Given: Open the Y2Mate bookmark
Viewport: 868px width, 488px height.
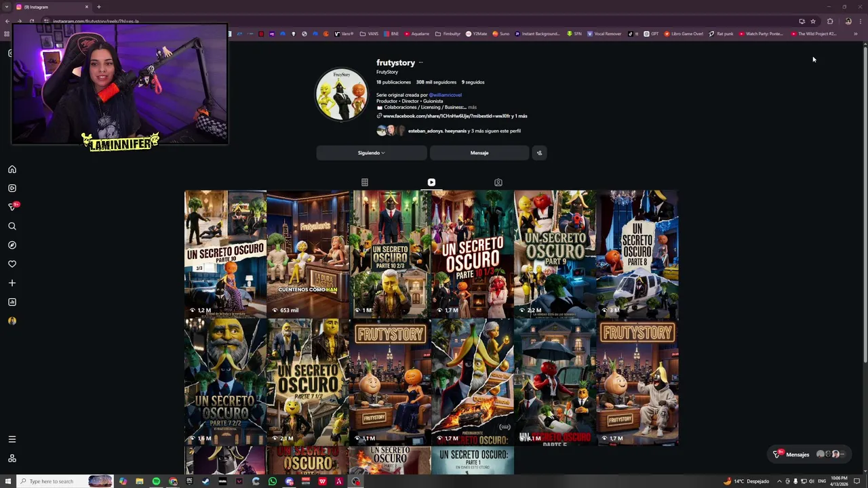Looking at the screenshot, I should coord(476,34).
